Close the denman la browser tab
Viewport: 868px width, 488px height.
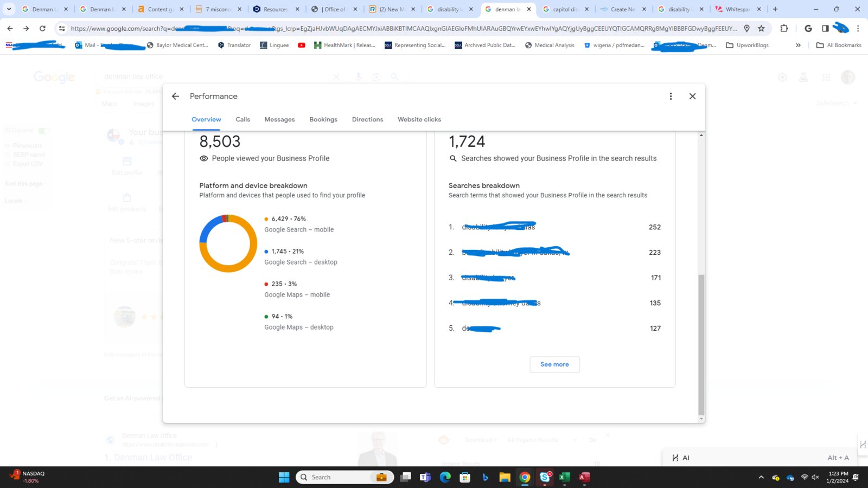click(529, 9)
